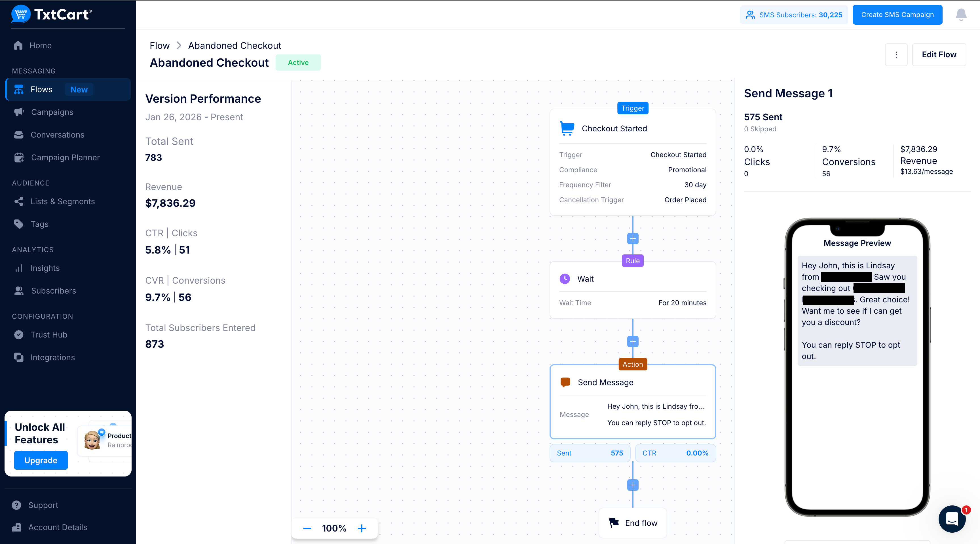The height and width of the screenshot is (544, 980).
Task: Select Subscribers in Analytics section
Action: (68, 291)
